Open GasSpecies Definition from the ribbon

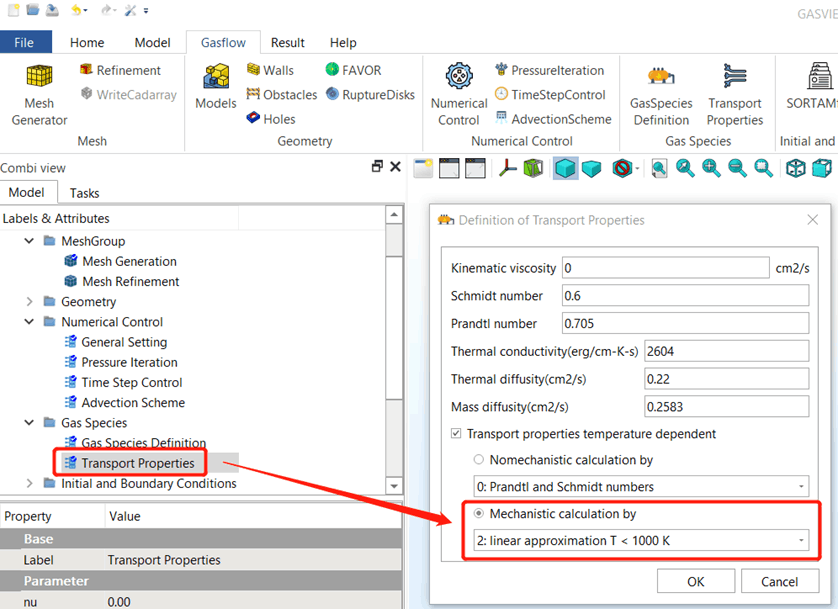[661, 95]
